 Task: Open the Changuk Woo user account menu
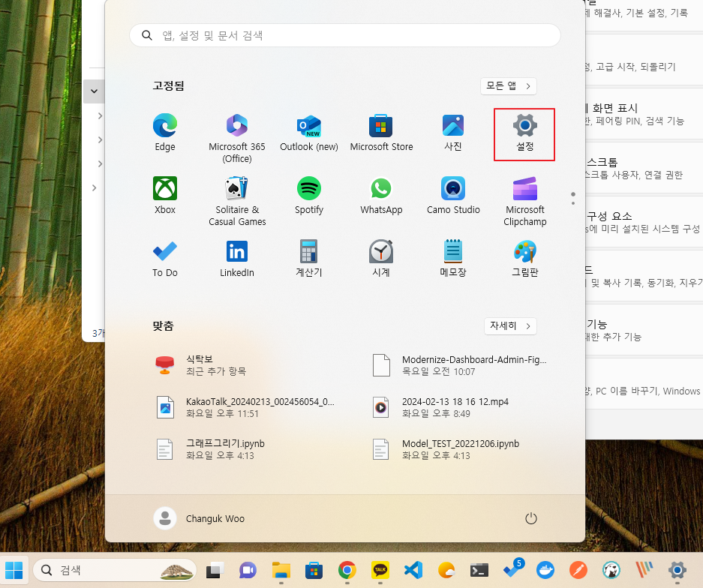pos(200,518)
